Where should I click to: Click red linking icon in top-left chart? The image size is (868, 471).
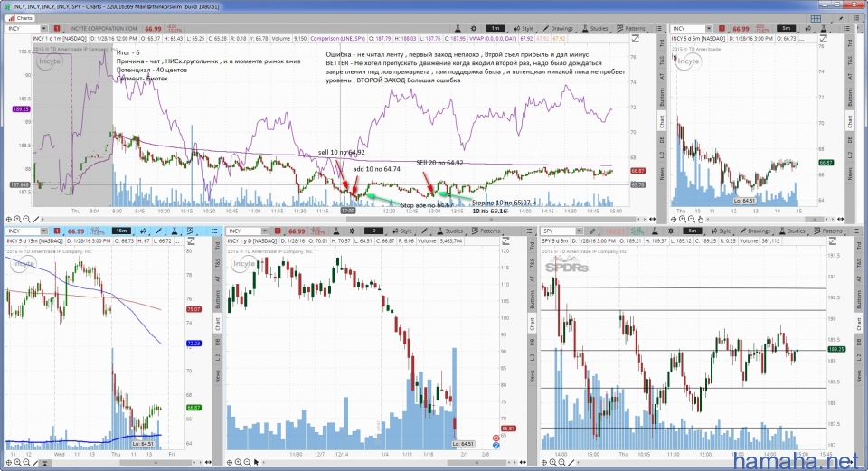[x=57, y=28]
